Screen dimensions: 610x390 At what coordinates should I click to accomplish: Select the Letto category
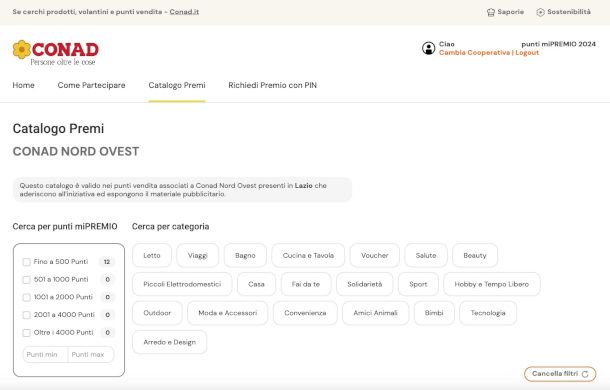click(x=152, y=255)
